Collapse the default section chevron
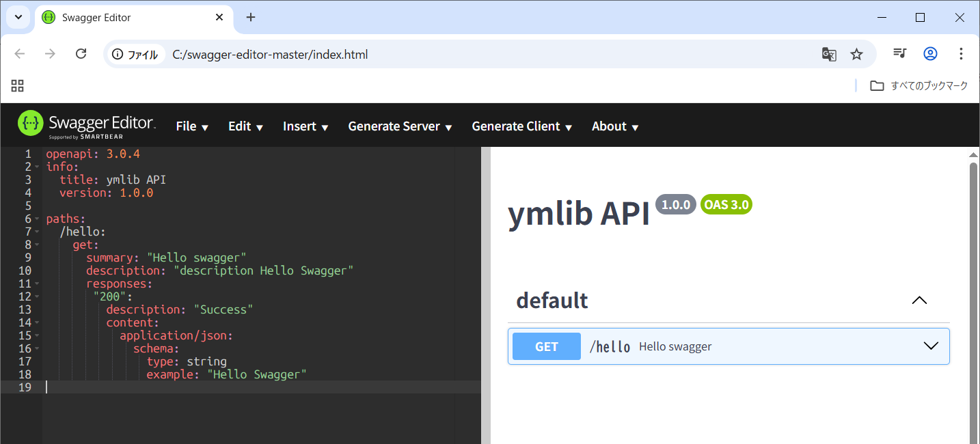The image size is (980, 444). (x=919, y=300)
